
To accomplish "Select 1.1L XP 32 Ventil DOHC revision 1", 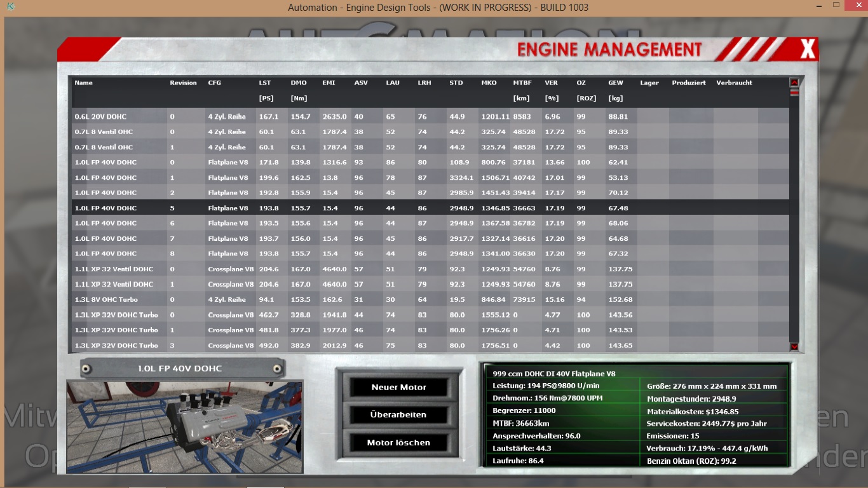I will pyautogui.click(x=430, y=284).
